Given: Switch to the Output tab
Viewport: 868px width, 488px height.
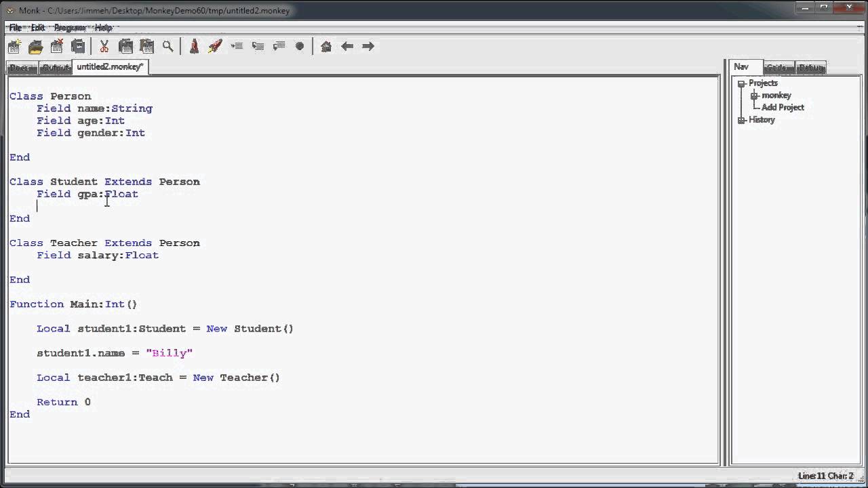Looking at the screenshot, I should pyautogui.click(x=56, y=68).
